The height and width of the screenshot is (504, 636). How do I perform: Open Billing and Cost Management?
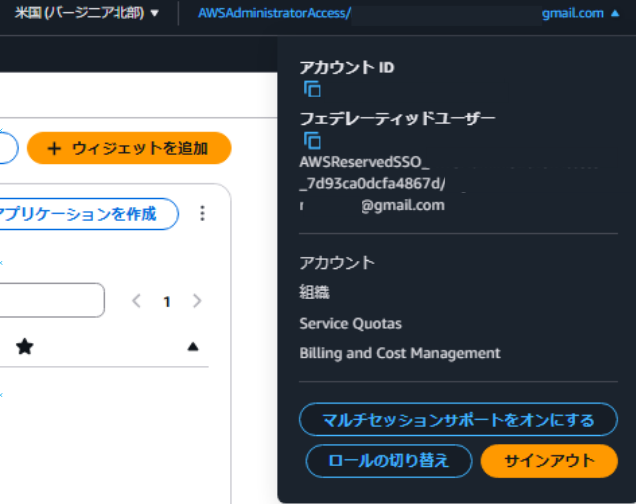pos(400,353)
